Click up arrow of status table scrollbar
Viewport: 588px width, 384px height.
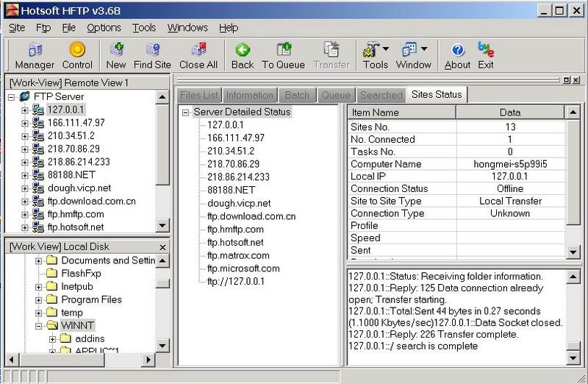[x=573, y=113]
